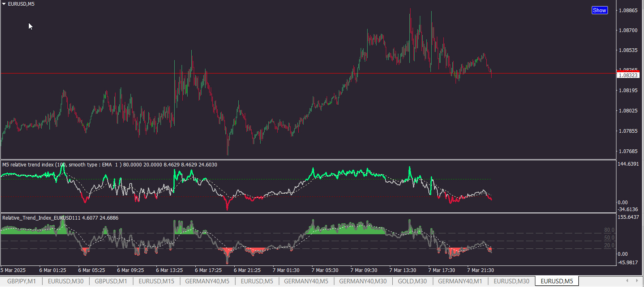Select the GERMANY40,M1 chart tab
Viewport: 644px width, 287px height.
click(x=460, y=281)
